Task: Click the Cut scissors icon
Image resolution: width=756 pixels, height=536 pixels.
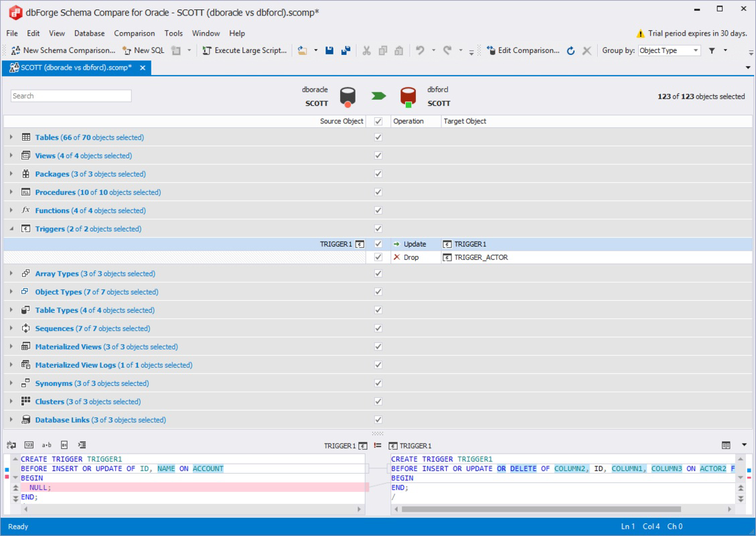Action: (366, 50)
